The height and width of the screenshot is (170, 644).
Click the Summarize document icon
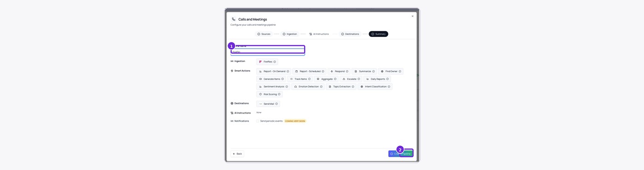[x=356, y=71]
